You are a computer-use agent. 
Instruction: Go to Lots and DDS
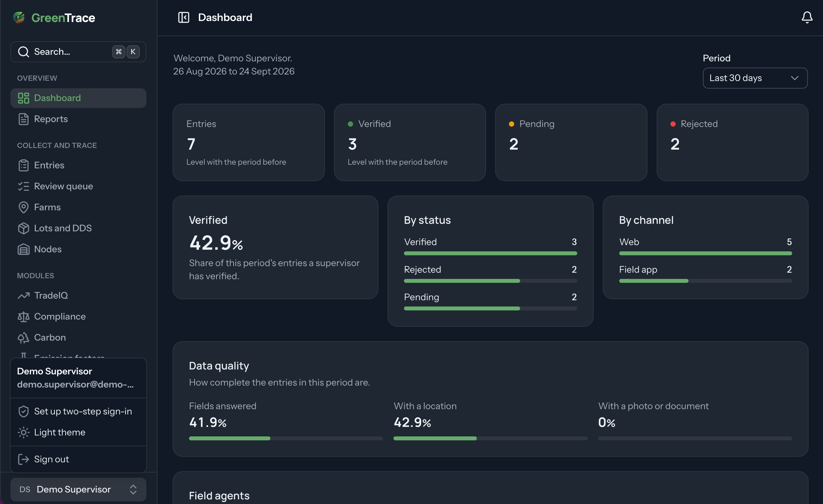[78, 228]
